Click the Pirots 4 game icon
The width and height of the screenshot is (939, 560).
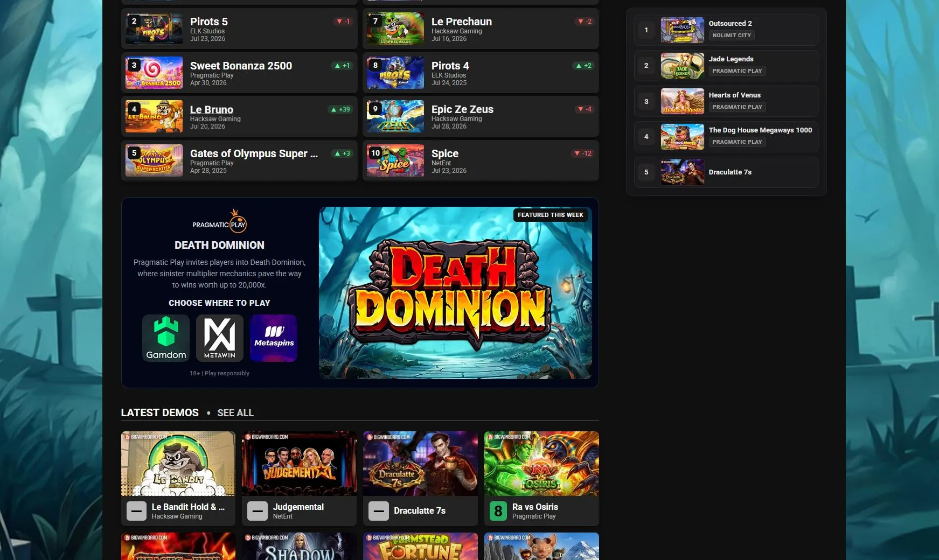(395, 72)
